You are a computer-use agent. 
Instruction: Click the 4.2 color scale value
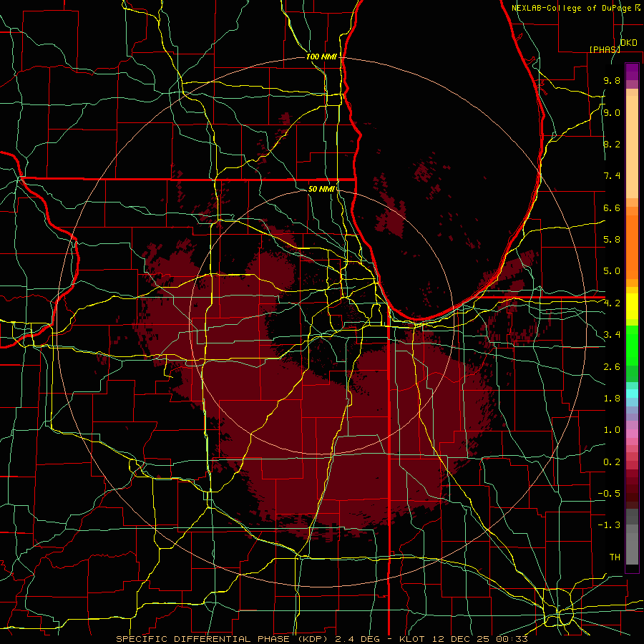pyautogui.click(x=612, y=303)
